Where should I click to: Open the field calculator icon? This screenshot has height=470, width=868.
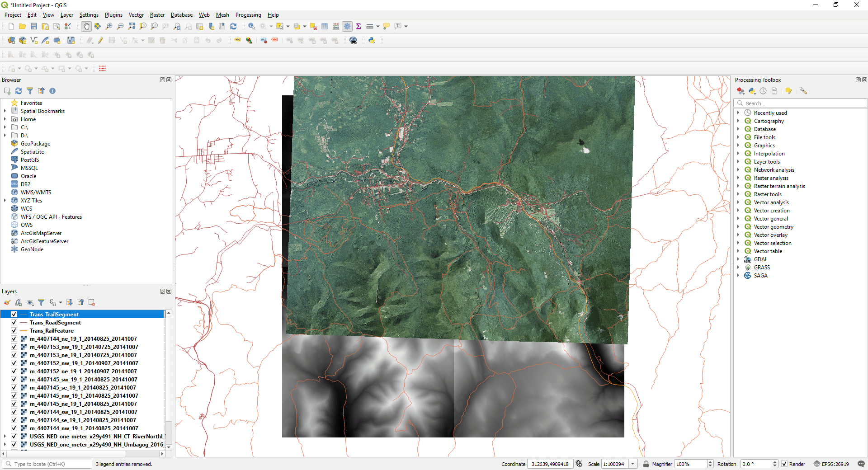tap(336, 26)
